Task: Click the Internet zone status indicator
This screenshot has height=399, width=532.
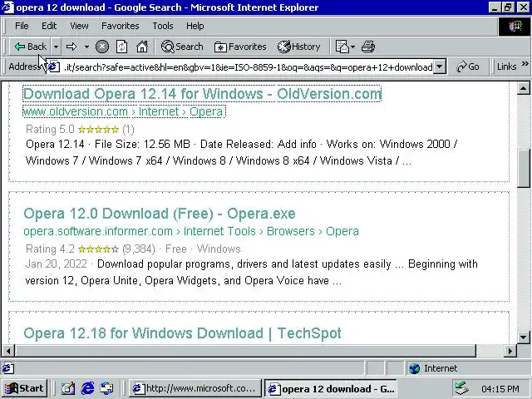Action: click(466, 368)
